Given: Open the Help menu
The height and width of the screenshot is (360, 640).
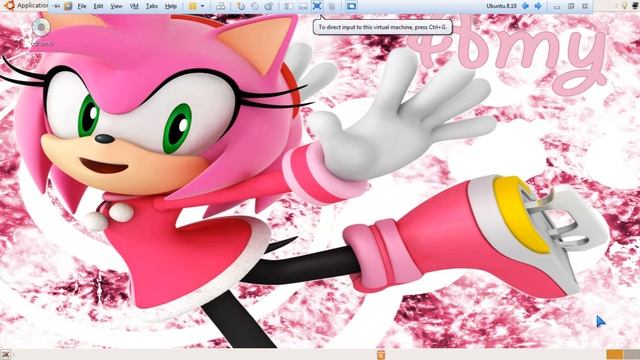Looking at the screenshot, I should (x=171, y=6).
